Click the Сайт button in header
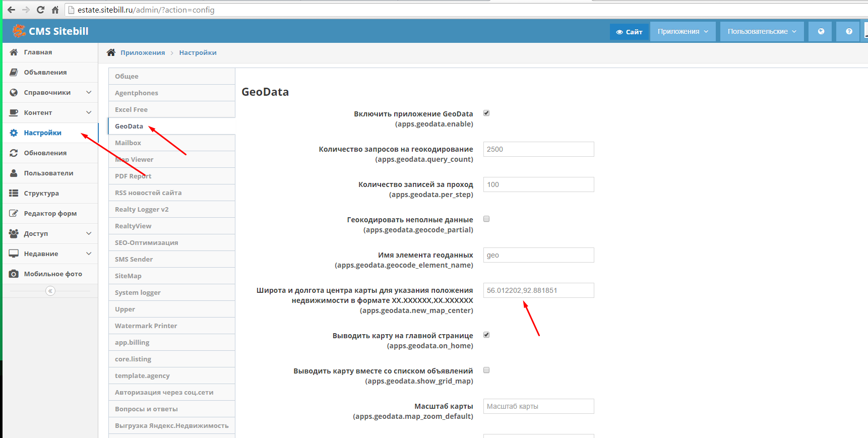 (x=629, y=32)
